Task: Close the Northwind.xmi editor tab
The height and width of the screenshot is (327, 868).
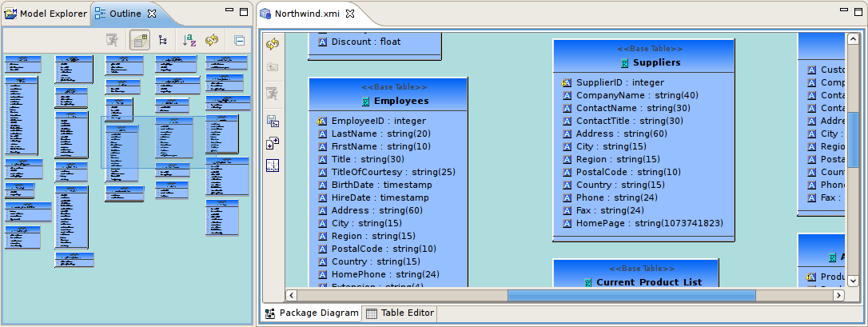Action: [x=349, y=14]
